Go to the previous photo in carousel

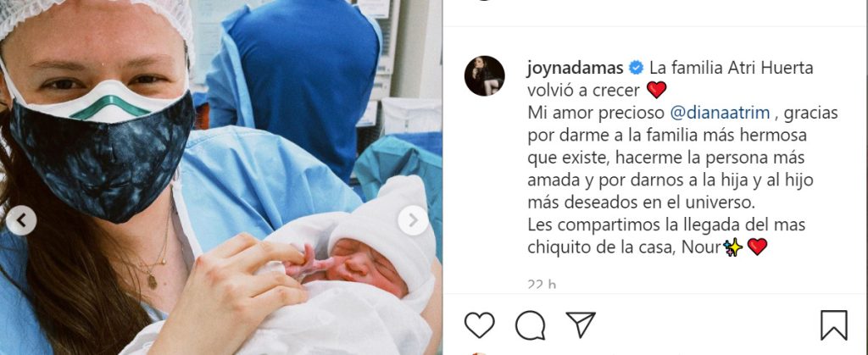(21, 220)
